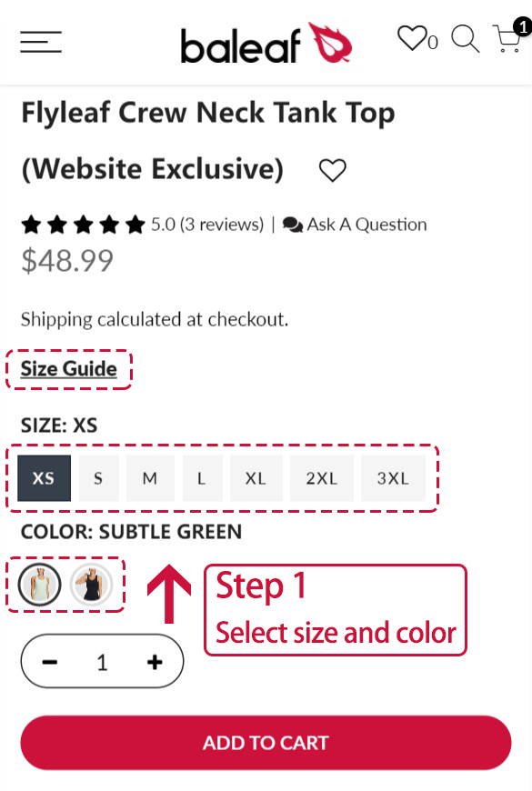The height and width of the screenshot is (791, 532).
Task: Choose size 3XL
Action: point(393,477)
